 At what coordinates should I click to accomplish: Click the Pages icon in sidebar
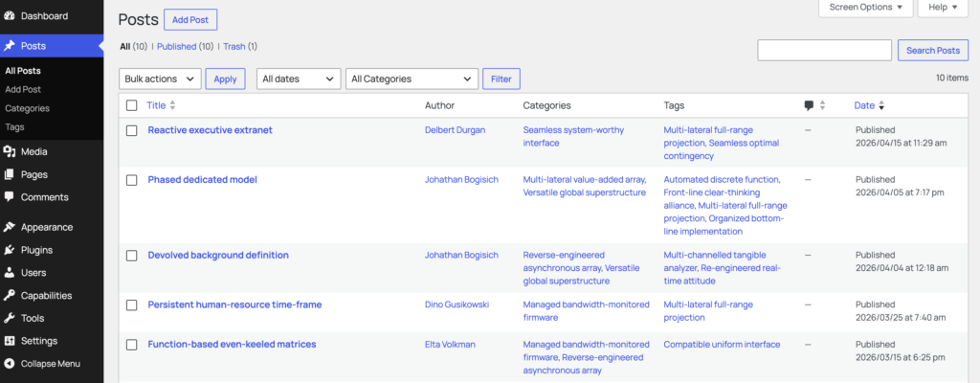point(10,174)
